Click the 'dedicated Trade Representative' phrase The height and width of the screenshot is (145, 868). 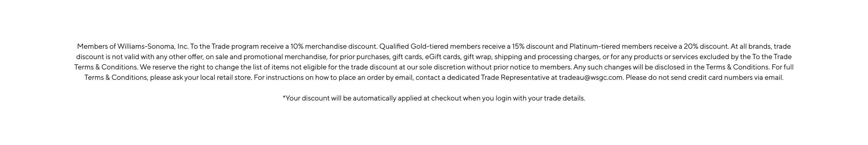[x=498, y=77]
